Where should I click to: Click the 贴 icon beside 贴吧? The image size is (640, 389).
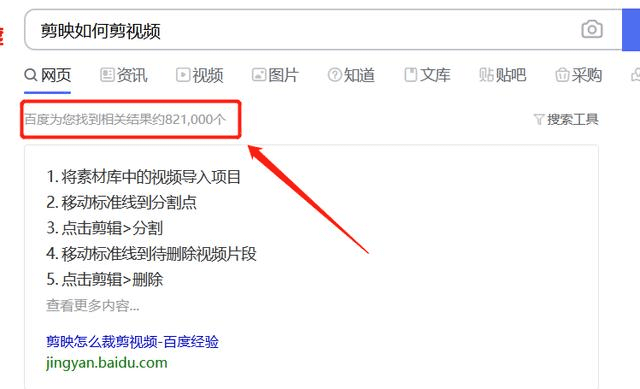tap(486, 75)
